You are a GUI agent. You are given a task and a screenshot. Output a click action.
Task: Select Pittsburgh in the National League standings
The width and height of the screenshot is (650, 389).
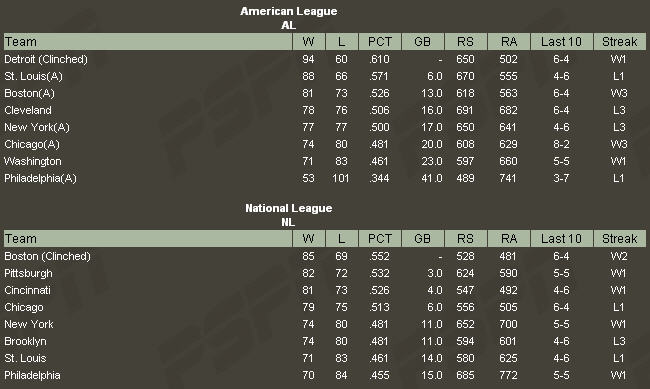[28, 273]
